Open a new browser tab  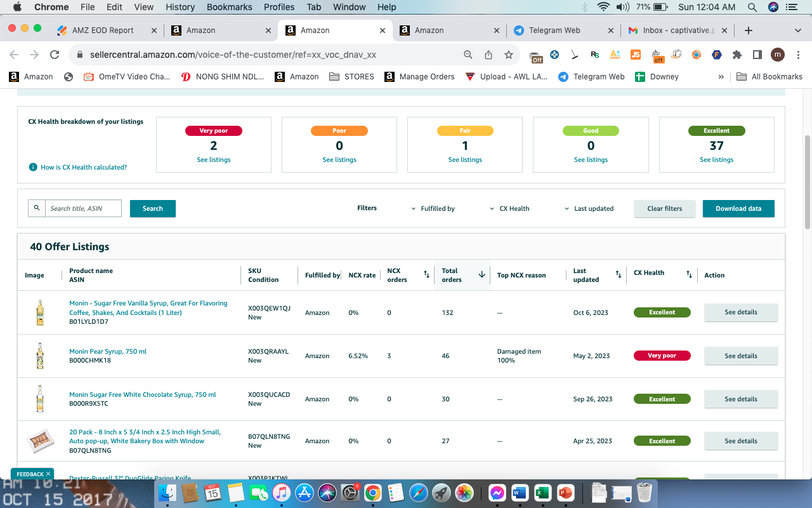point(749,30)
